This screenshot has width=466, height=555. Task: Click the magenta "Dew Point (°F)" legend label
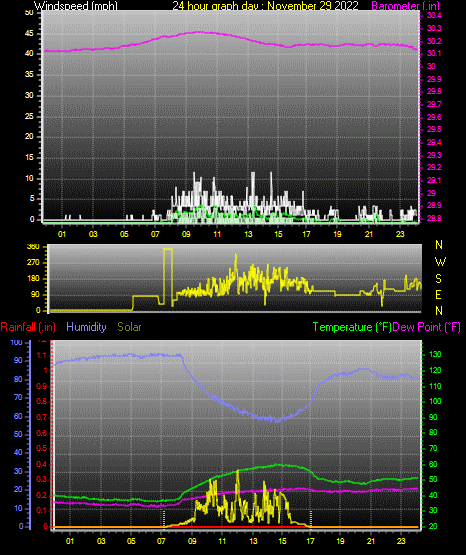click(427, 327)
